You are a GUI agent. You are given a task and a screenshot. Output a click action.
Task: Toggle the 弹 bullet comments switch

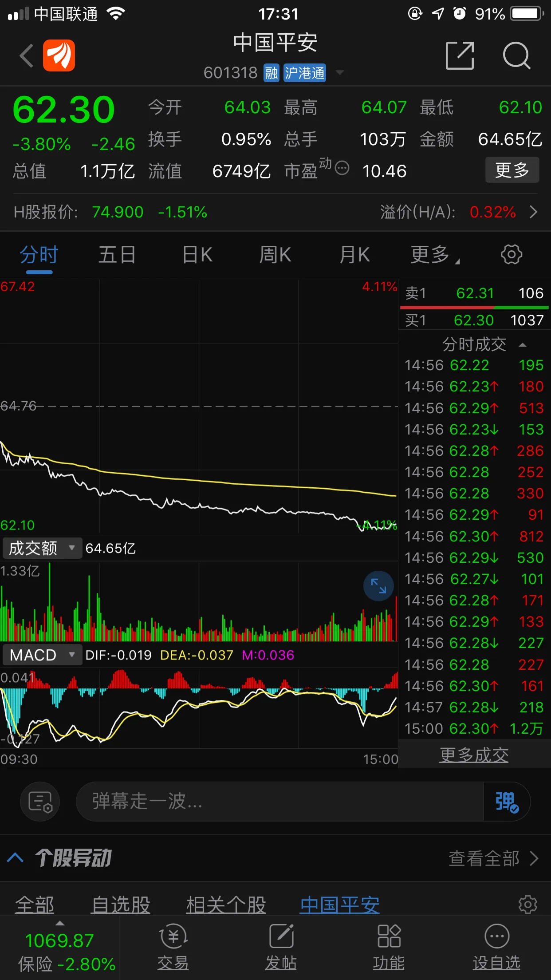(x=507, y=802)
